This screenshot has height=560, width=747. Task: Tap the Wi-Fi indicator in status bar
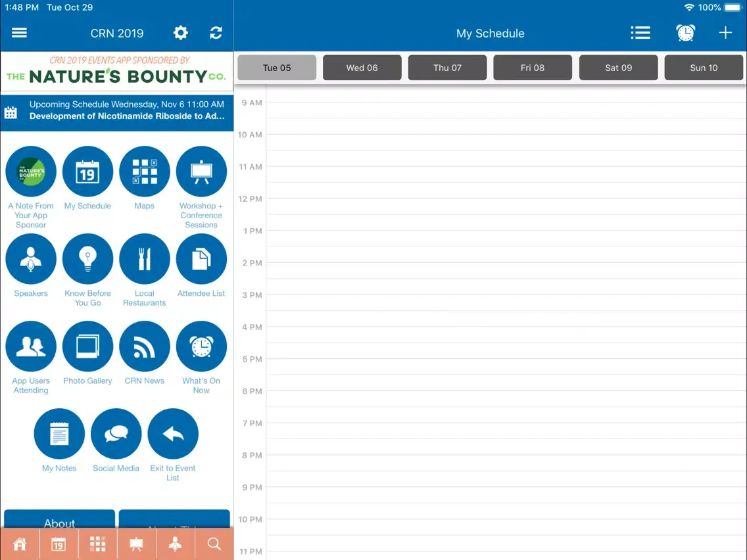click(689, 8)
